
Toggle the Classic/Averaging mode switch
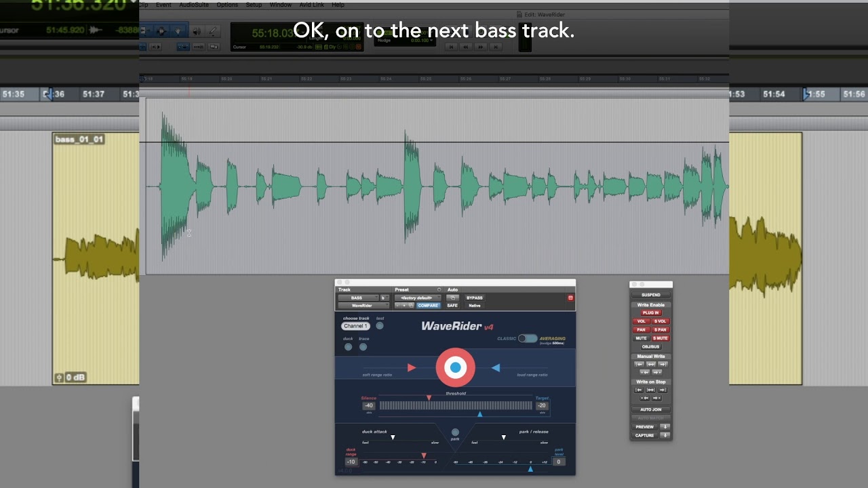tap(528, 338)
